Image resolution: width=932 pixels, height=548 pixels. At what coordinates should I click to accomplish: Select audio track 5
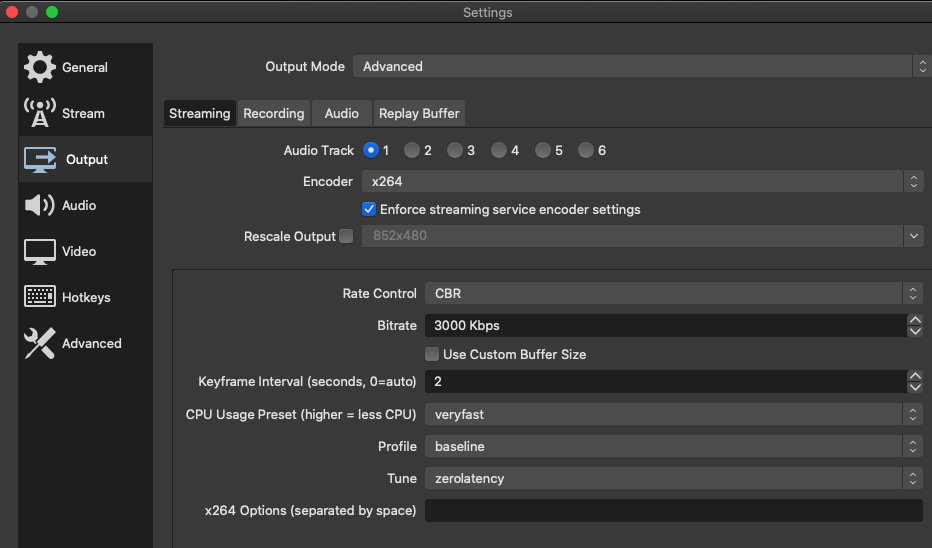pos(542,150)
